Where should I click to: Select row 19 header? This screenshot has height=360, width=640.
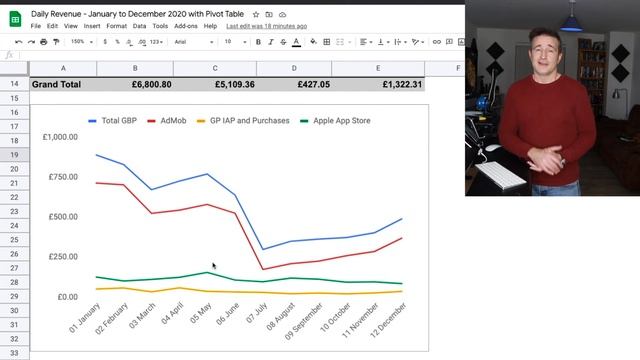[14, 155]
